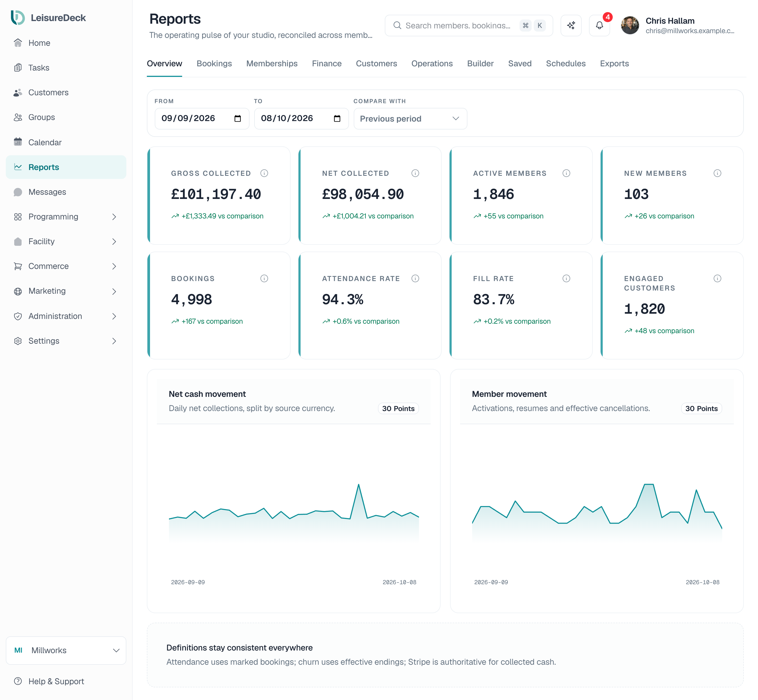The width and height of the screenshot is (758, 700).
Task: Click the Net Collected info icon
Action: tap(415, 173)
